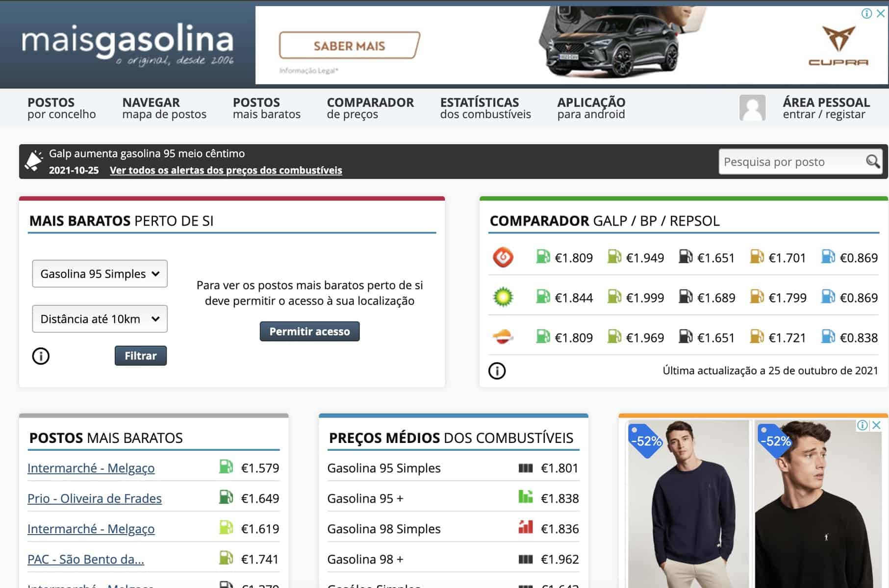889x588 pixels.
Task: Click pump icon next to €1.579
Action: pos(226,466)
